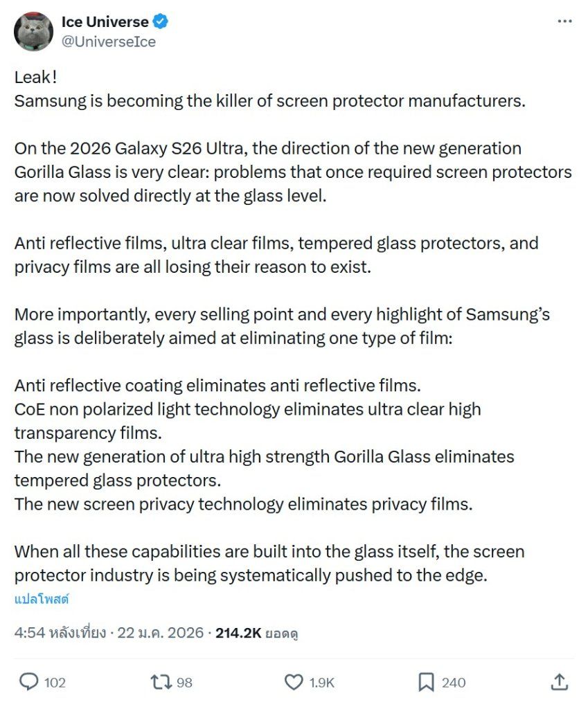The width and height of the screenshot is (588, 709).
Task: Click the 98 reposts count
Action: click(184, 683)
